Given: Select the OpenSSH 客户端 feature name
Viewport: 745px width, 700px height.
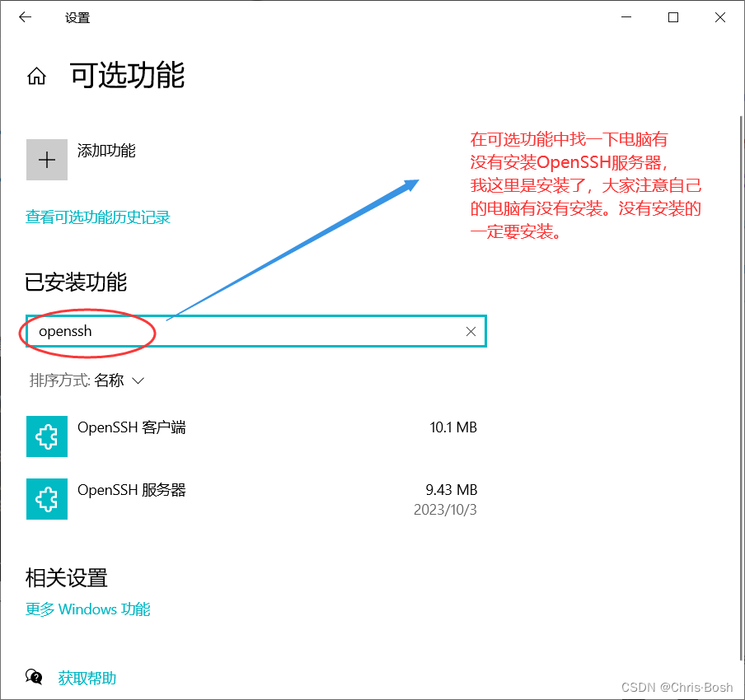Looking at the screenshot, I should (132, 427).
